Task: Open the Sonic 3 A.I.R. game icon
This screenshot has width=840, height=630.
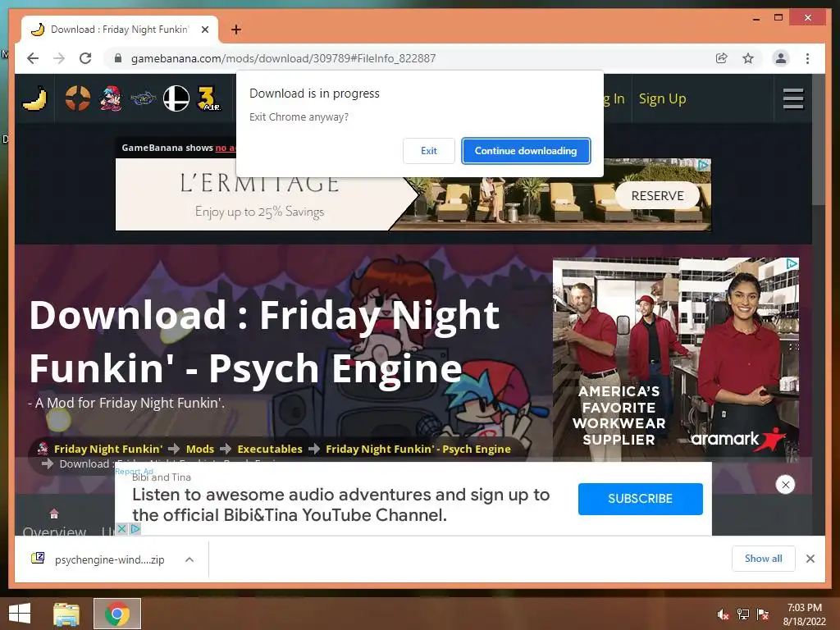Action: pyautogui.click(x=209, y=98)
